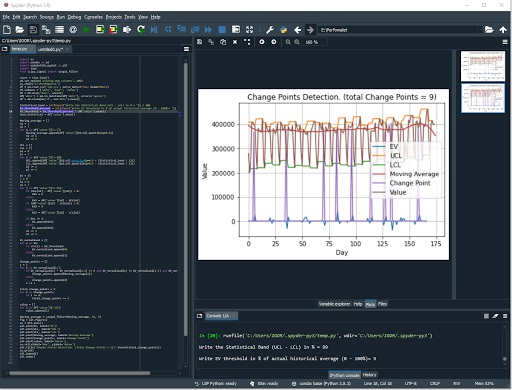Viewport: 512px width, 390px height.
Task: Open the File menu
Action: point(6,17)
